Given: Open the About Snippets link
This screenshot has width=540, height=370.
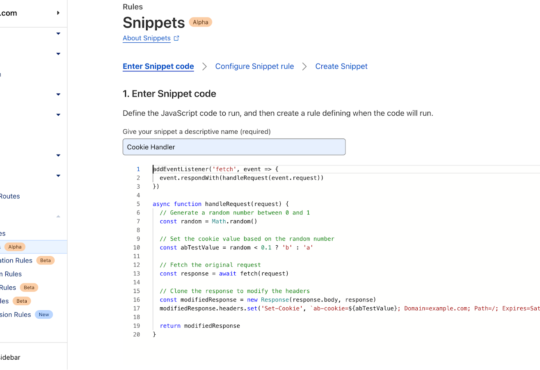Looking at the screenshot, I should pos(147,38).
